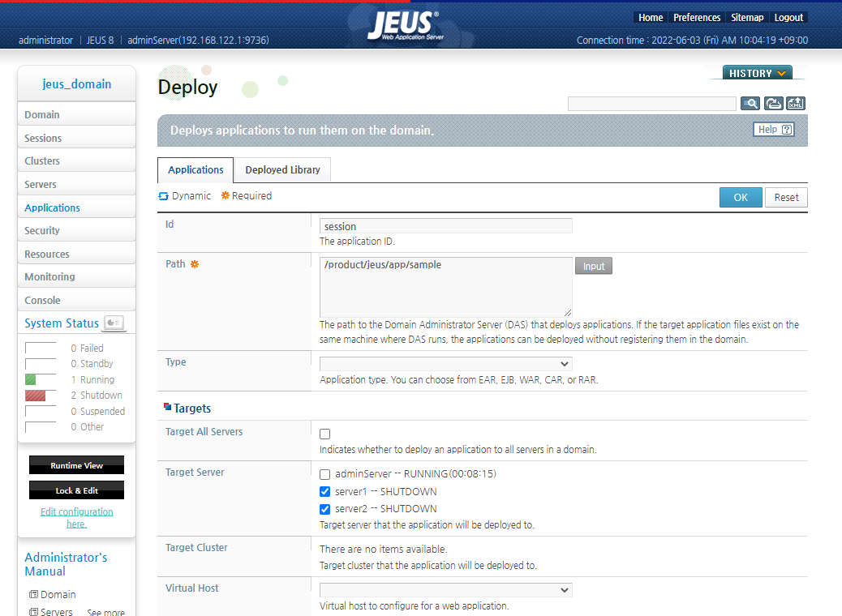Click the See more manual link
Image resolution: width=842 pixels, height=616 pixels.
pyautogui.click(x=105, y=612)
